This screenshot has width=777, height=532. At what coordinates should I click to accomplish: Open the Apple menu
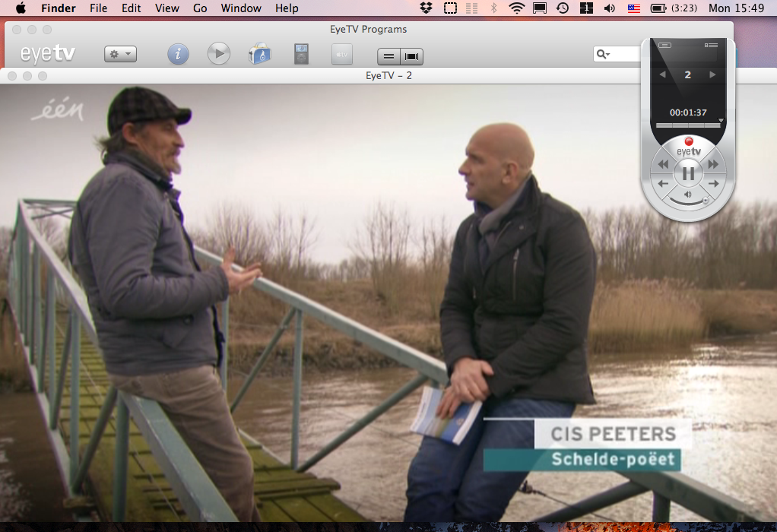click(x=21, y=8)
